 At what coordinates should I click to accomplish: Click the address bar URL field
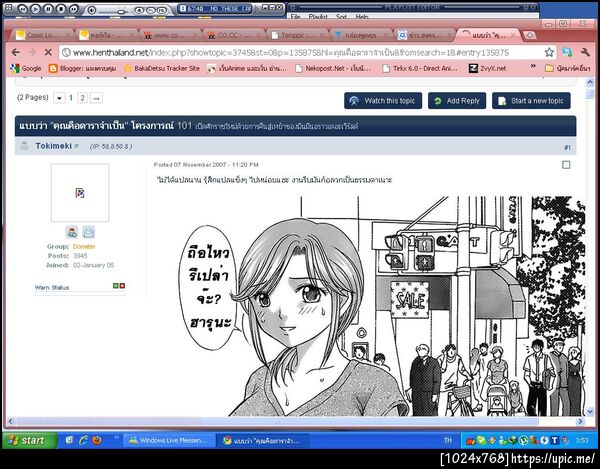pyautogui.click(x=302, y=52)
